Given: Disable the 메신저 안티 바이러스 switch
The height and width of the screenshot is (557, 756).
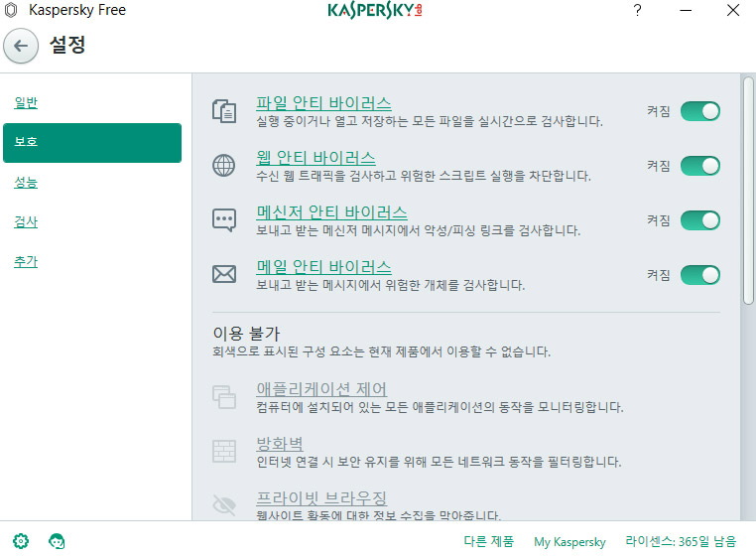Looking at the screenshot, I should 700,220.
